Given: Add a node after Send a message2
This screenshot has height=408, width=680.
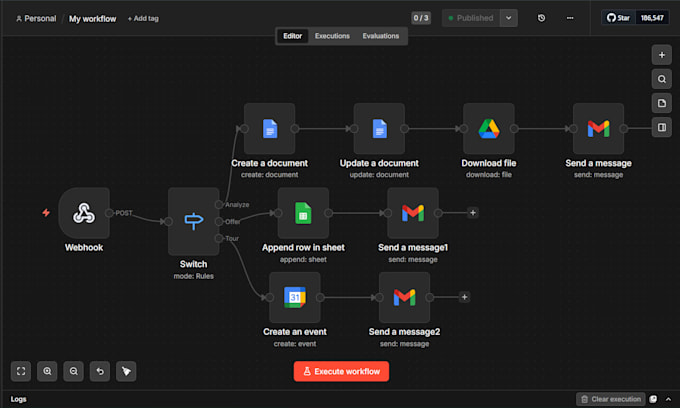Looking at the screenshot, I should tap(464, 297).
